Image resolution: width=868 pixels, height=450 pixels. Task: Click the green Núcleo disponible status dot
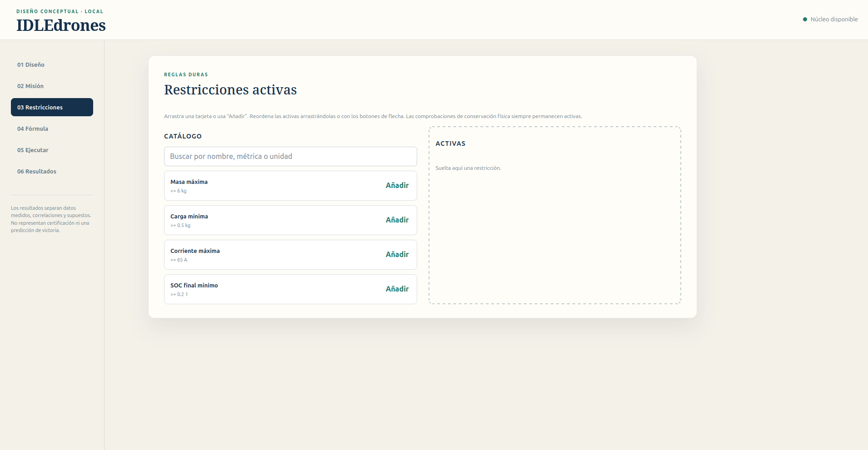[x=805, y=20]
